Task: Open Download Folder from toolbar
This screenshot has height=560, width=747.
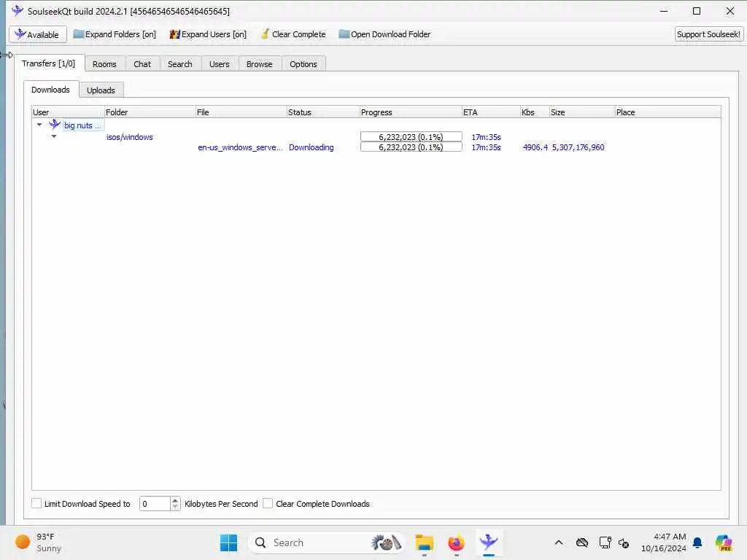Action: click(x=384, y=34)
